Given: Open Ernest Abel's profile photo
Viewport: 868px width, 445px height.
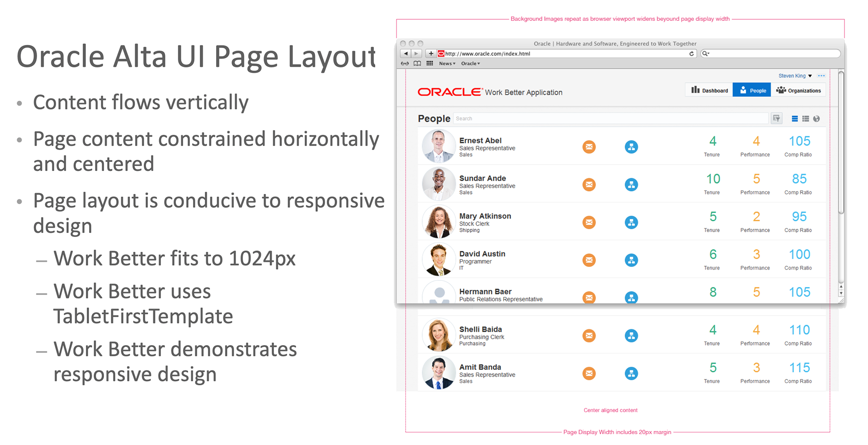Looking at the screenshot, I should click(x=439, y=146).
